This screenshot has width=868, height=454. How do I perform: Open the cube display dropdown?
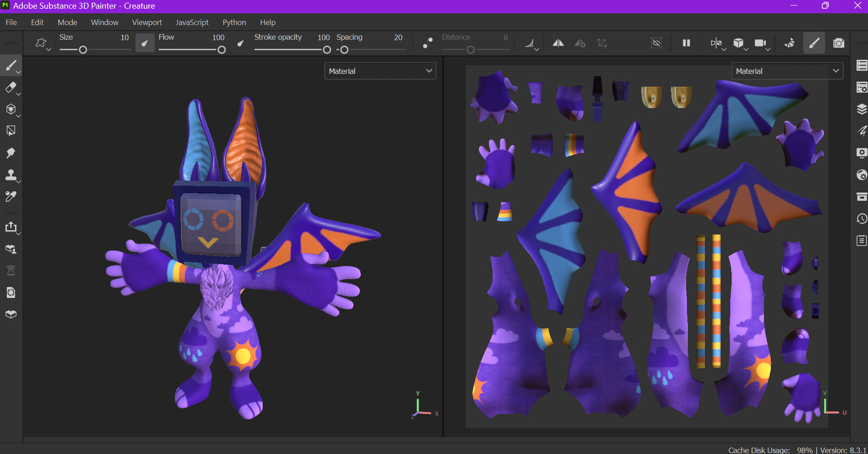coord(740,43)
